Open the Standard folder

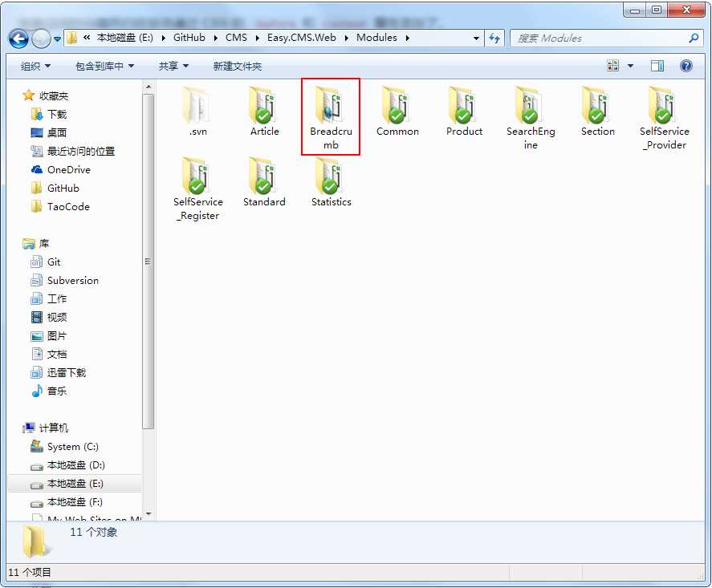(x=264, y=182)
